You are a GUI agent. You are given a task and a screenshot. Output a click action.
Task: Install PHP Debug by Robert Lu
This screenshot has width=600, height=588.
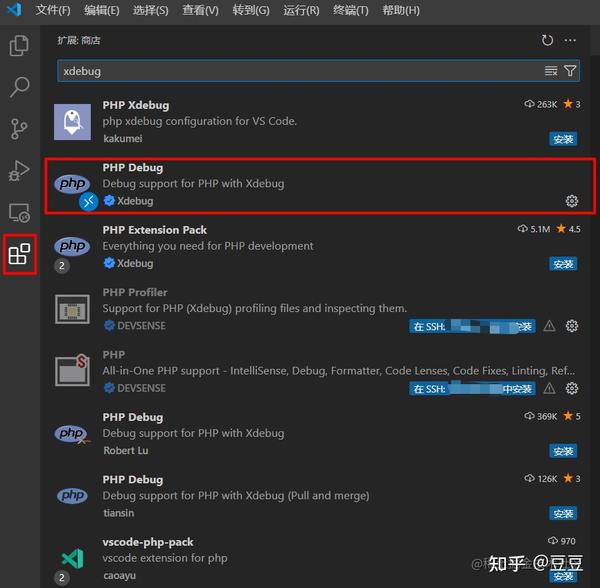pyautogui.click(x=563, y=451)
